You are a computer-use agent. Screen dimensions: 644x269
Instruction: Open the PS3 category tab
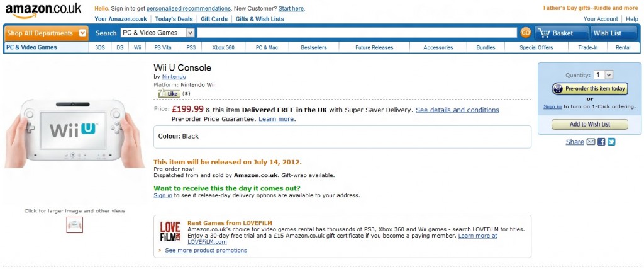click(x=191, y=47)
